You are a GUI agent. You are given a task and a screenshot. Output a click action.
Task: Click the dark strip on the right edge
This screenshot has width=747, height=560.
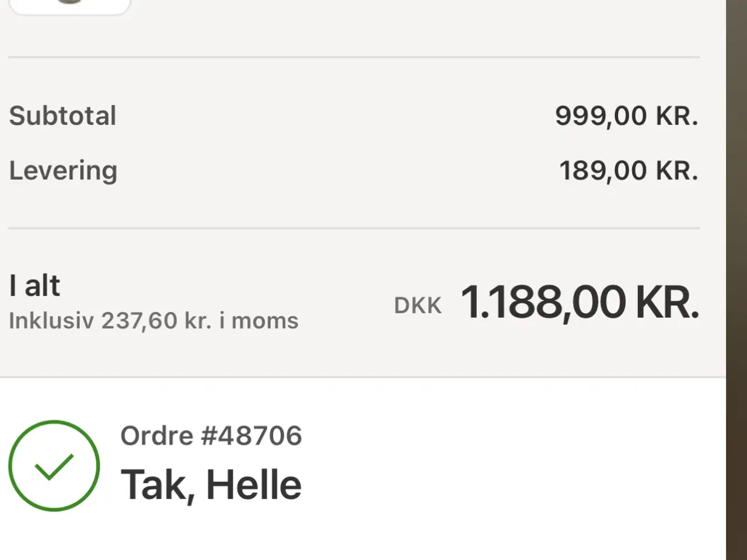(736, 280)
